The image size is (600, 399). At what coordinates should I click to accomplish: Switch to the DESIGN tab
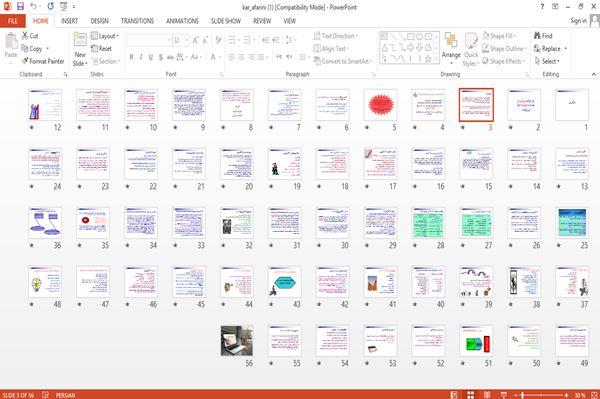(x=99, y=21)
